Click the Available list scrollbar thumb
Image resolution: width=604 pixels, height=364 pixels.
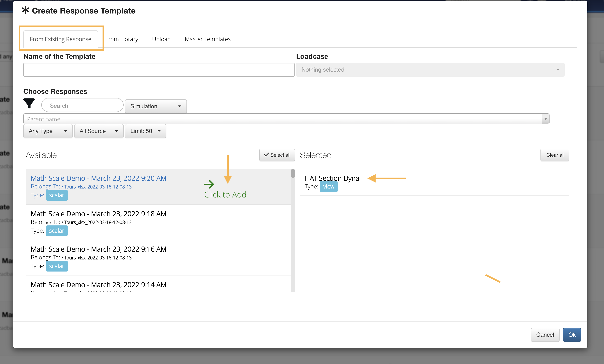pyautogui.click(x=293, y=173)
